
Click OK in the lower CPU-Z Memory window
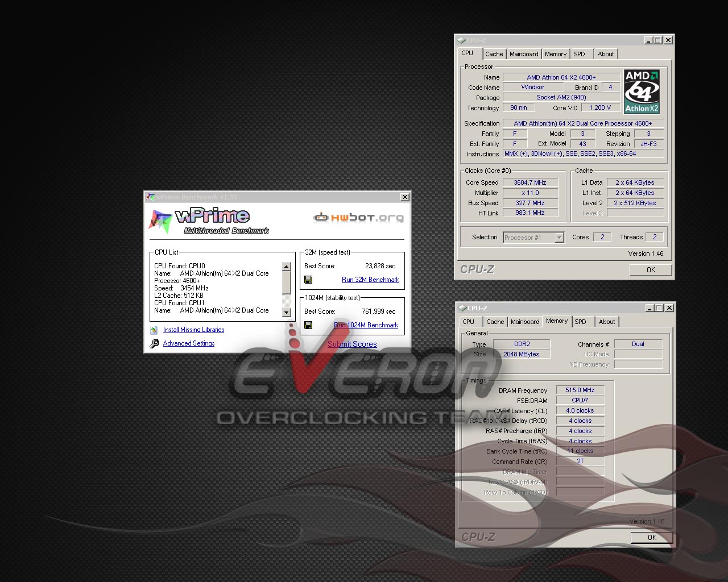(x=652, y=537)
